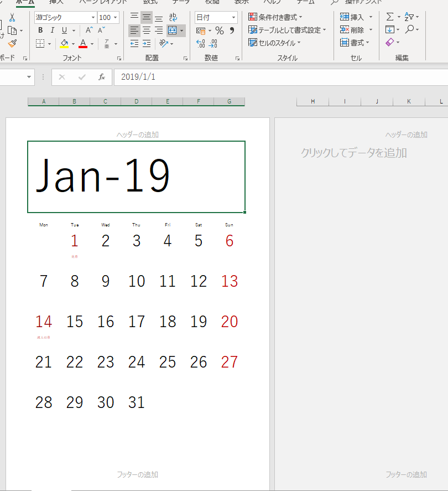Apply red font color
Viewport: 448px width, 491px height.
(x=83, y=44)
